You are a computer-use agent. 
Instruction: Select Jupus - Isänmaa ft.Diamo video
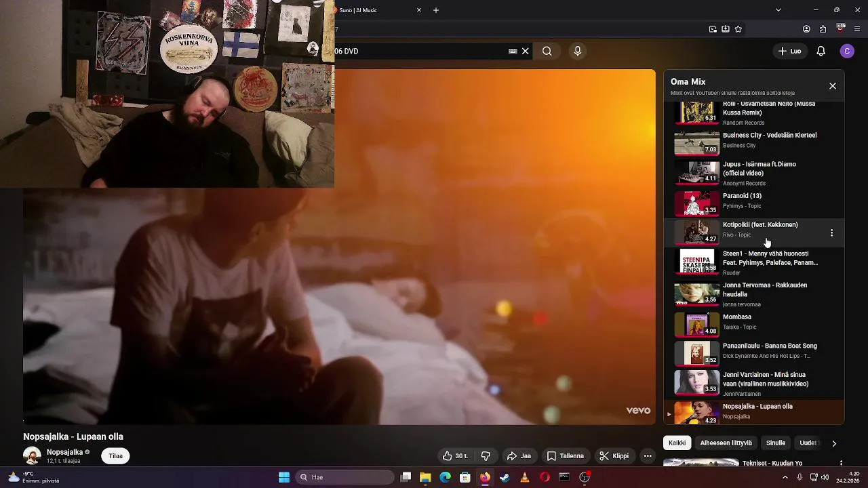pyautogui.click(x=754, y=173)
